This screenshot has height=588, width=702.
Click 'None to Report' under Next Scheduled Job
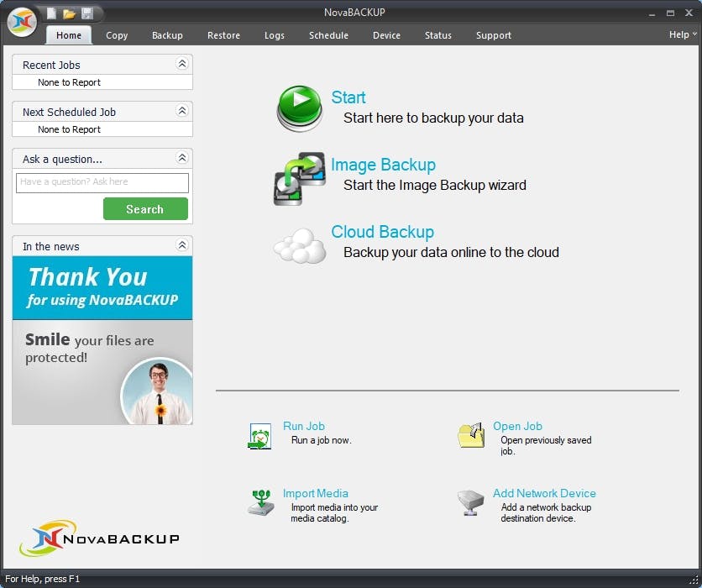click(70, 129)
